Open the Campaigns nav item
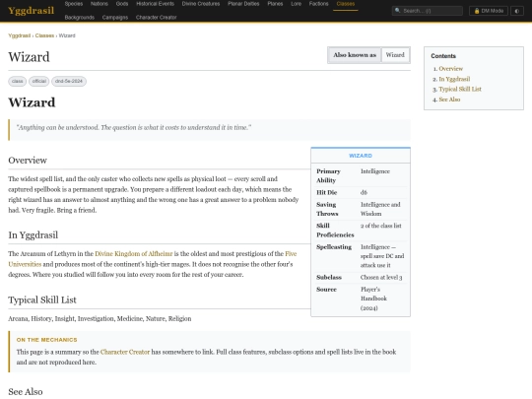 coord(115,18)
